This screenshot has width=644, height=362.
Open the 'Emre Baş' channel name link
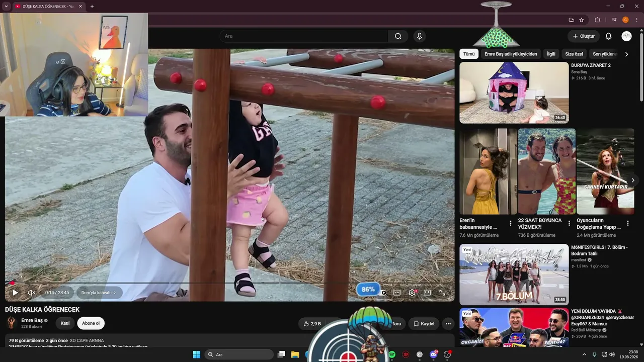32,320
